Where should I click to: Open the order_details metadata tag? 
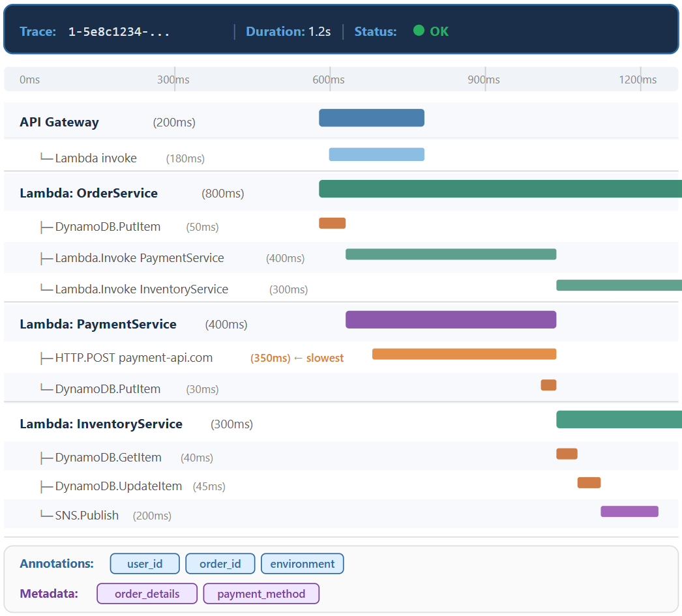[x=147, y=594]
